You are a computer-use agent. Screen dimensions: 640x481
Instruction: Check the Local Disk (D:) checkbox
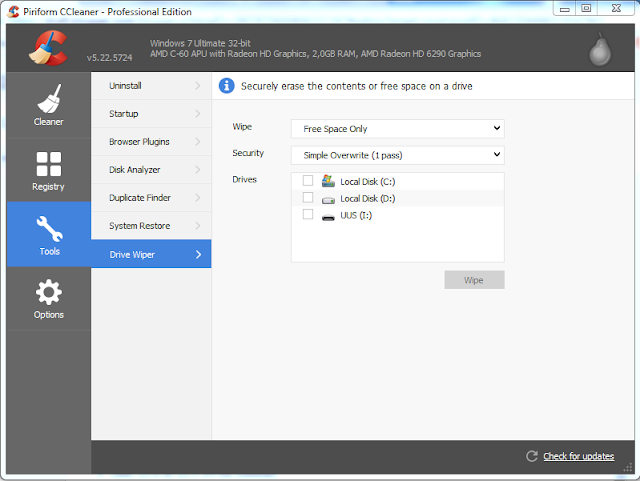tap(308, 198)
